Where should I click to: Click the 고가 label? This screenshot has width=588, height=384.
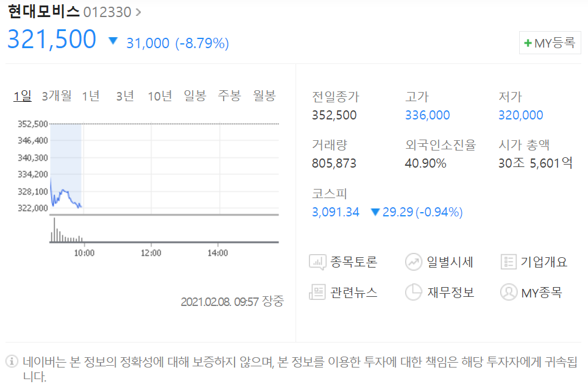click(x=417, y=97)
